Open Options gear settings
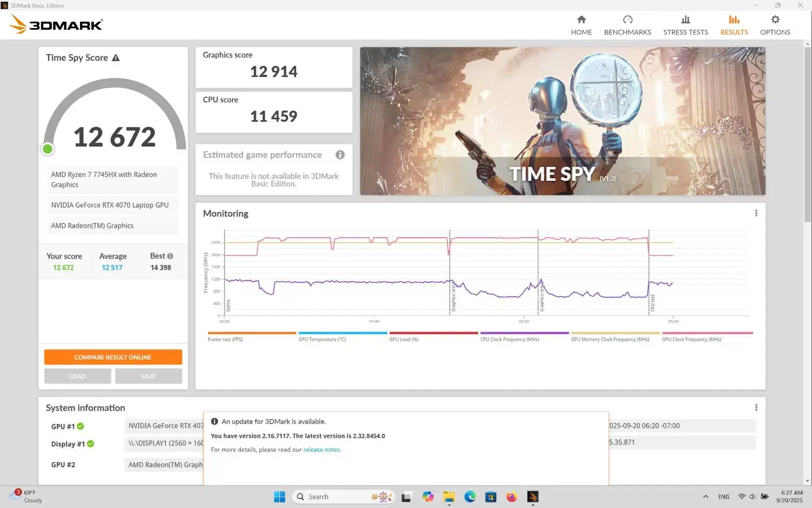The width and height of the screenshot is (812, 508). [x=775, y=20]
